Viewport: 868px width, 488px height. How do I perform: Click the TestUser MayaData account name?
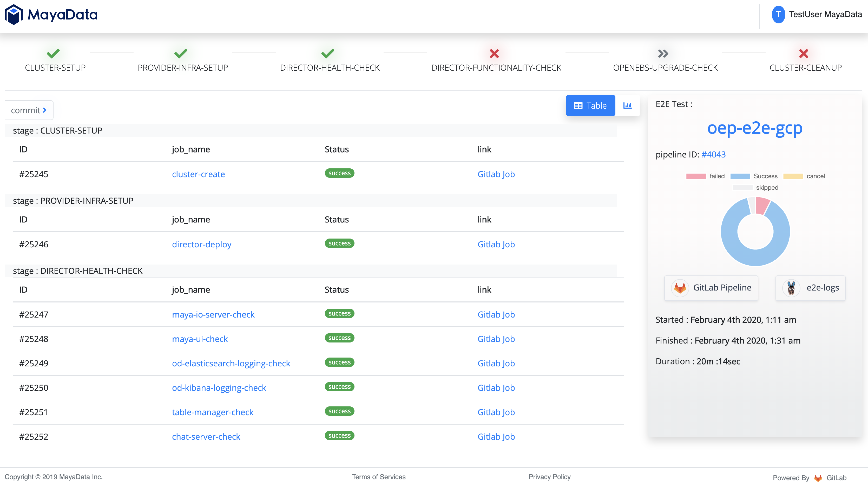coord(826,15)
